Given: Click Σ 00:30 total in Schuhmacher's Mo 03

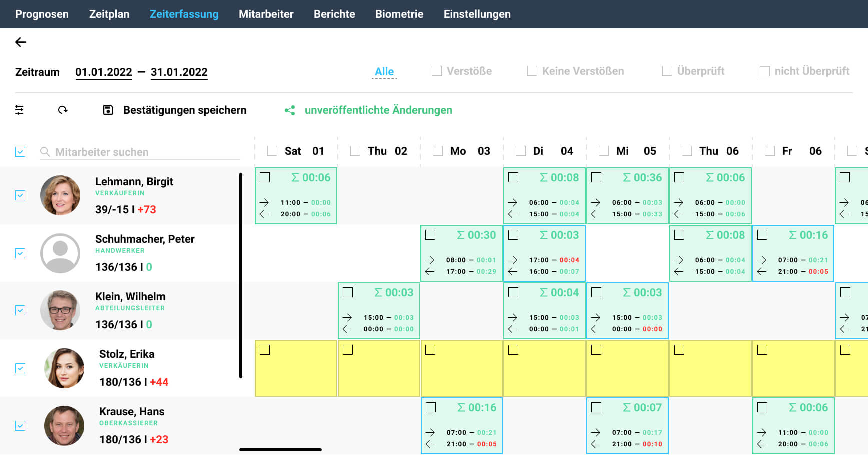Looking at the screenshot, I should [476, 235].
